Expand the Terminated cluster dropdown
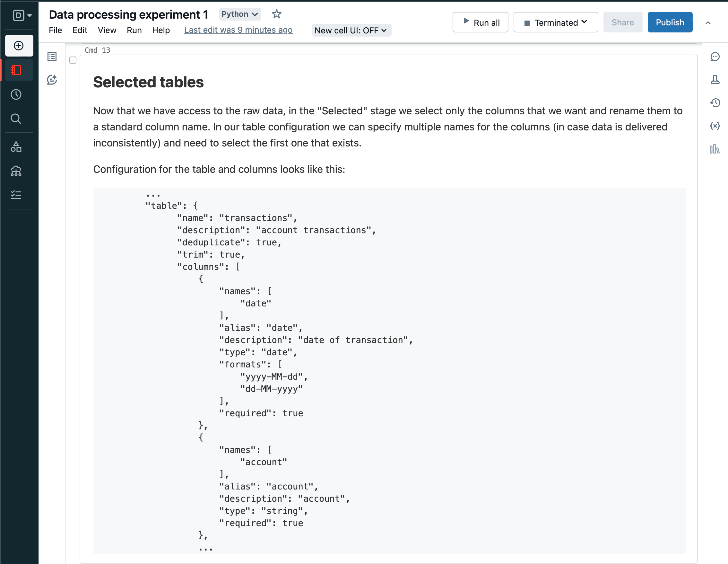 555,22
